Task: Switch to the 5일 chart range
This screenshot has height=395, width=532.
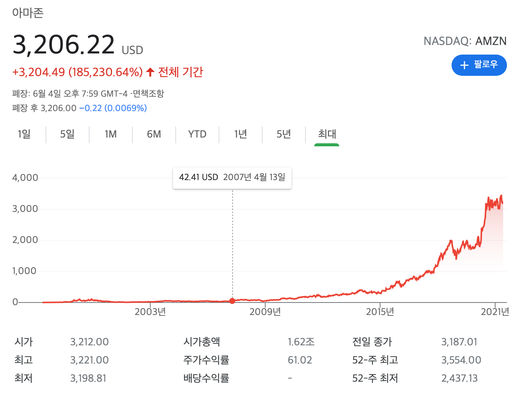Action: 68,134
